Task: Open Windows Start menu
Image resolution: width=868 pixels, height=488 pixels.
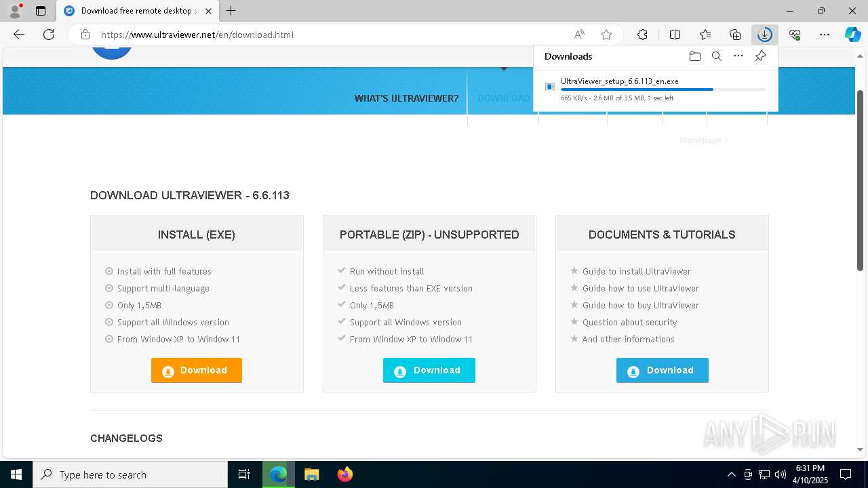Action: [x=16, y=474]
